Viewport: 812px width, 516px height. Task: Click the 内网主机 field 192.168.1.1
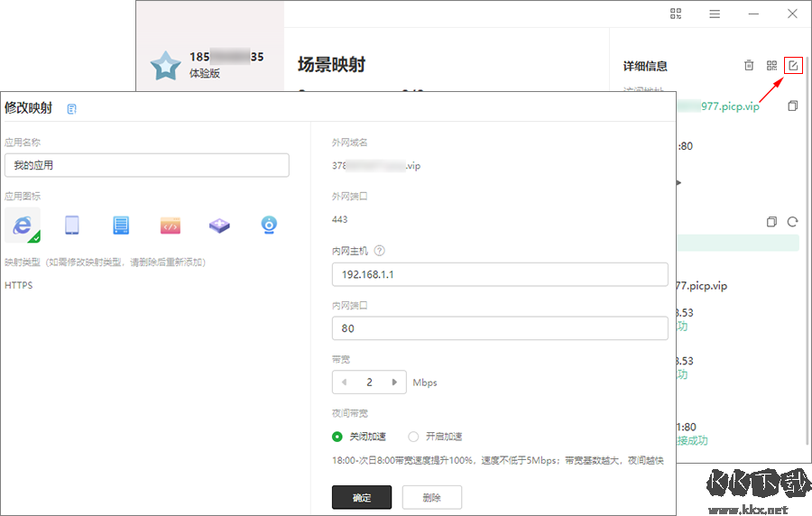coord(500,274)
